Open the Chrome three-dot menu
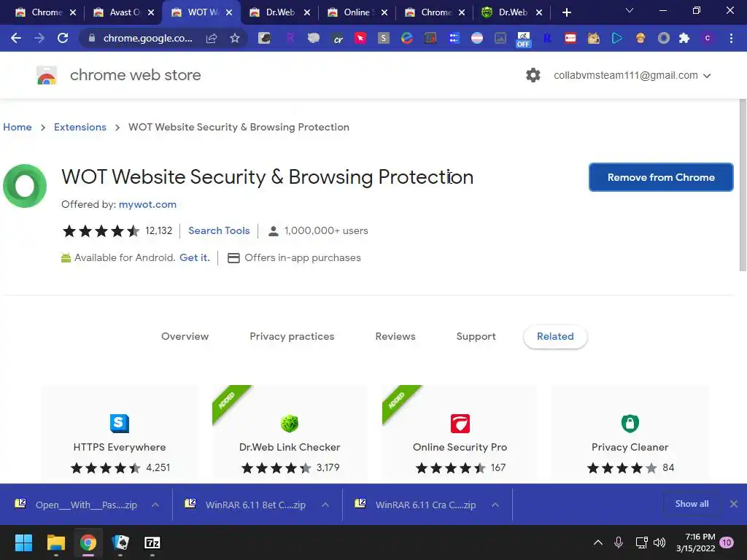The image size is (747, 560). pyautogui.click(x=731, y=38)
